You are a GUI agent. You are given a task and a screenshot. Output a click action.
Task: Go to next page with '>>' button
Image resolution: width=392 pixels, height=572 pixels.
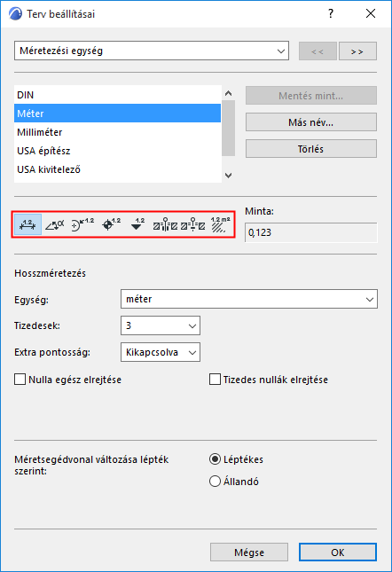click(357, 51)
